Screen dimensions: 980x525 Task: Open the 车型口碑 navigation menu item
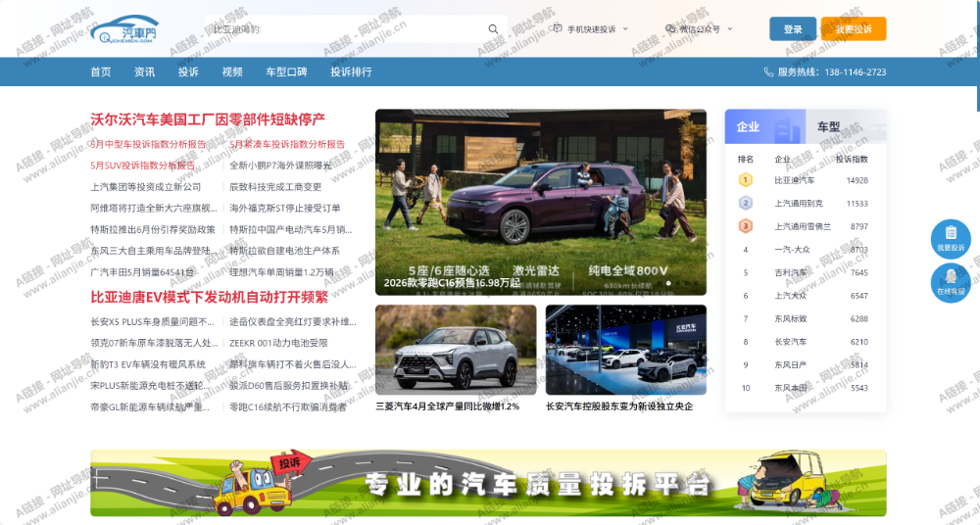(286, 72)
